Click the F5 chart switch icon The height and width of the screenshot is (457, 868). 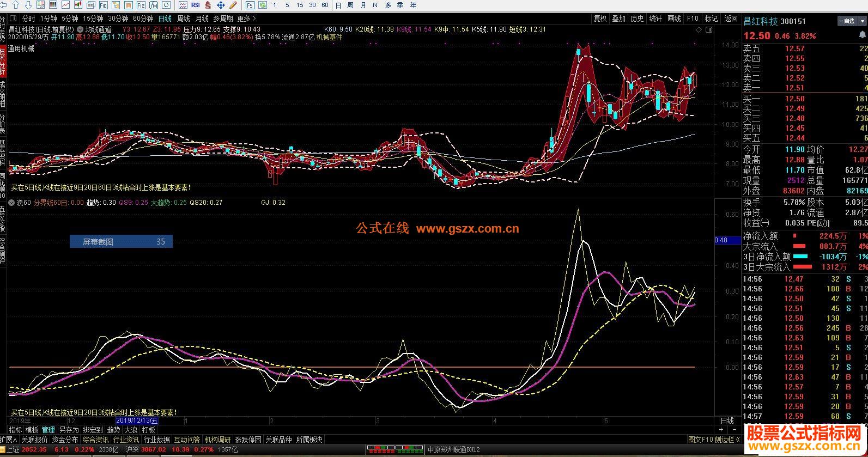click(250, 5)
